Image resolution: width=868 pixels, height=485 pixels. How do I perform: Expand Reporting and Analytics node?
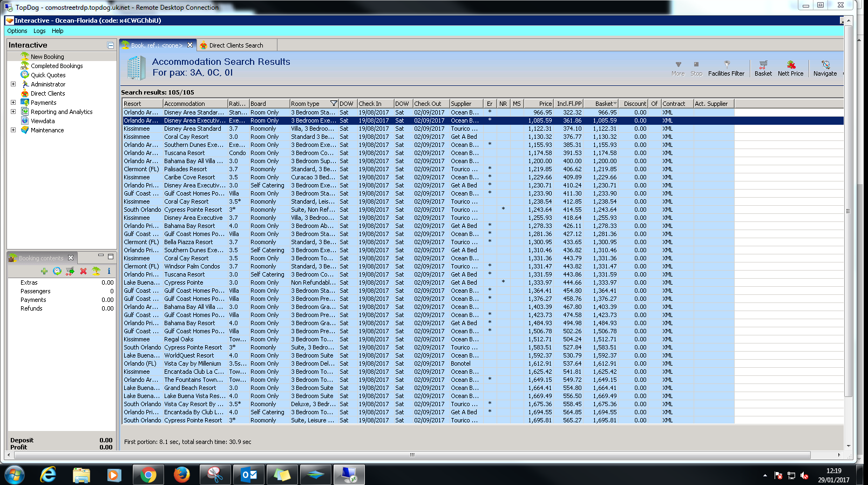(13, 112)
